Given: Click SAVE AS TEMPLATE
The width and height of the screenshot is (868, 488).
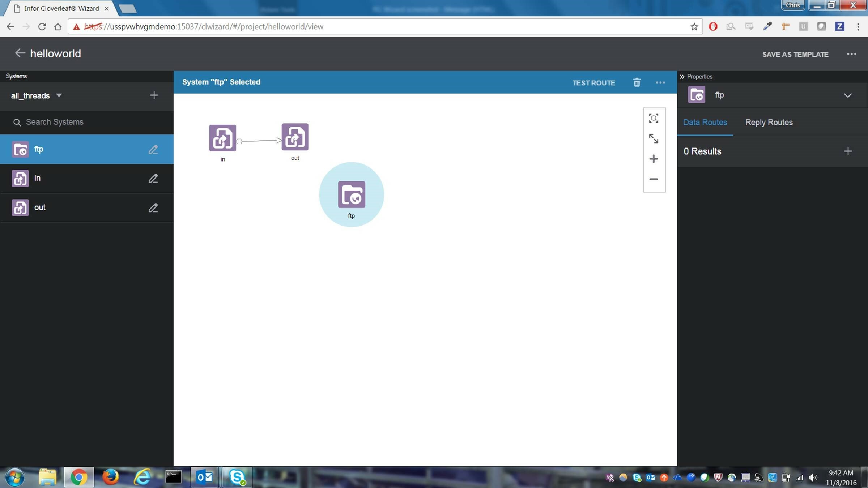Looking at the screenshot, I should pos(795,54).
